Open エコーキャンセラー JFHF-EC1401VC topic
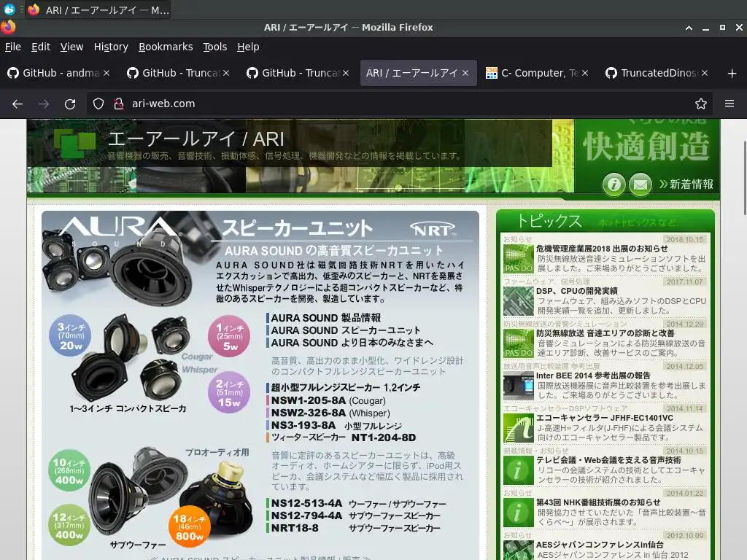The height and width of the screenshot is (560, 747). [x=605, y=418]
